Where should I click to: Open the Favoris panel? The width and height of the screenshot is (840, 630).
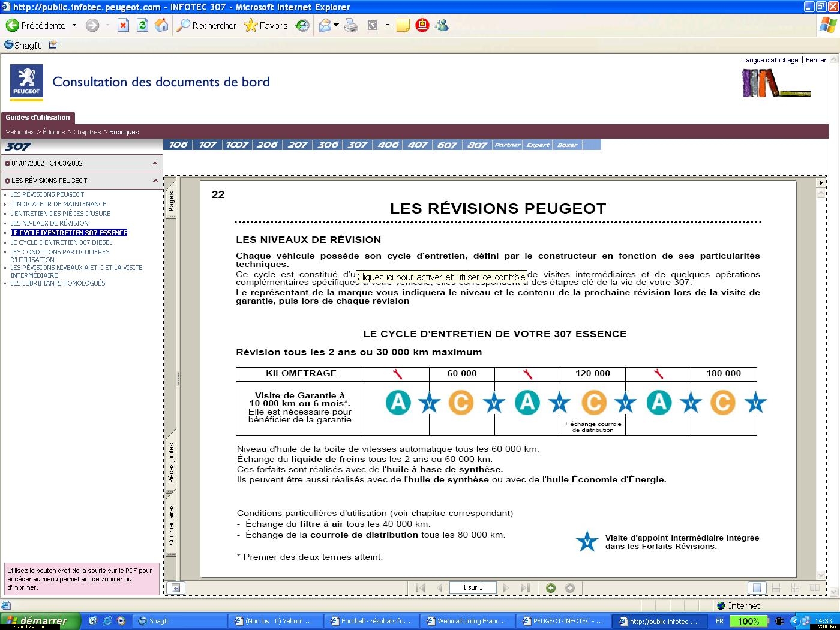point(266,25)
